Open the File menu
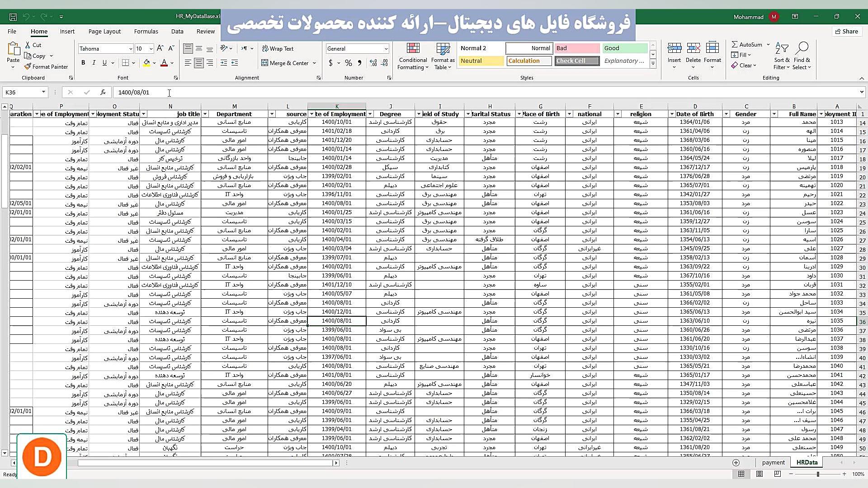 pos(12,32)
